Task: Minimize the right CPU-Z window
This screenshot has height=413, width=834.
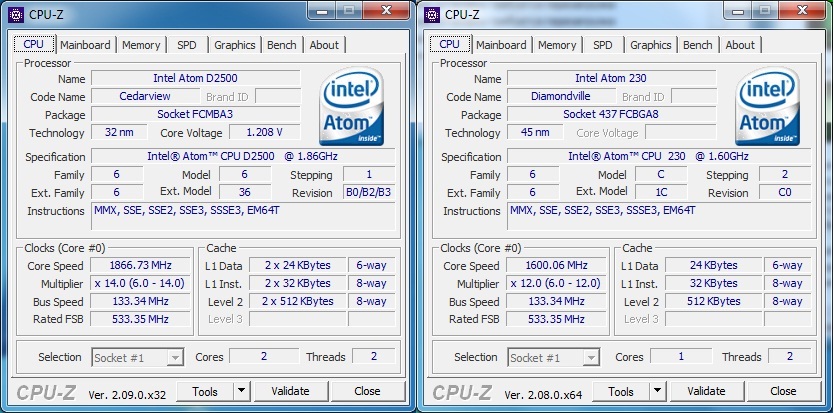Action: point(737,10)
